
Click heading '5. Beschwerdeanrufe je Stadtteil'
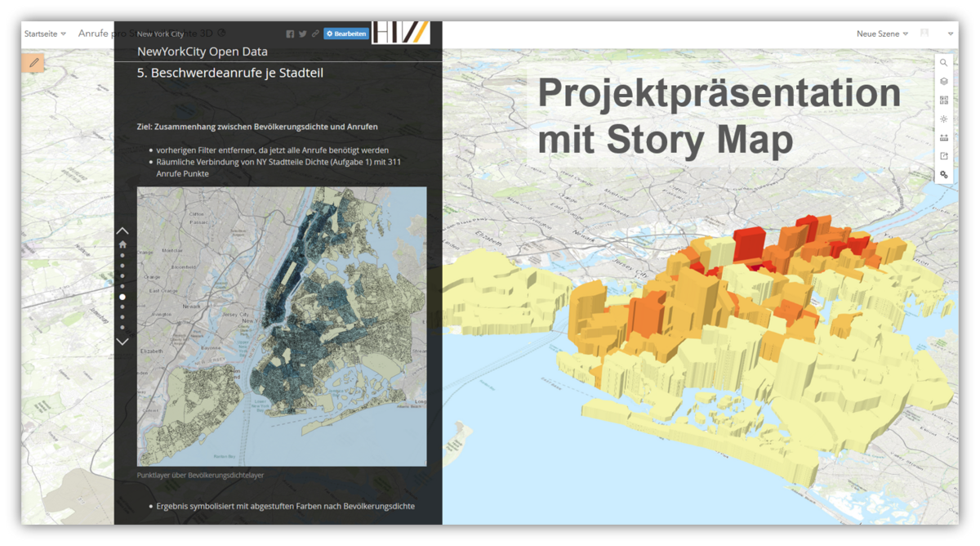point(230,73)
